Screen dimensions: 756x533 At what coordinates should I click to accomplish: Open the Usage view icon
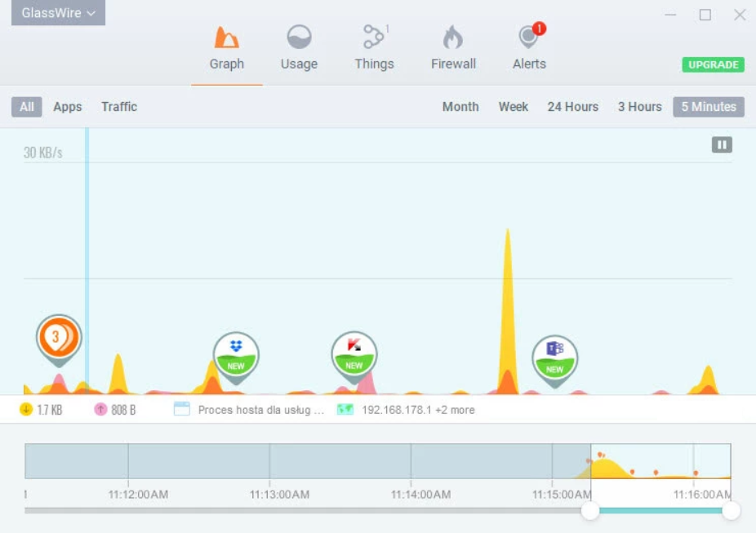[x=299, y=38]
